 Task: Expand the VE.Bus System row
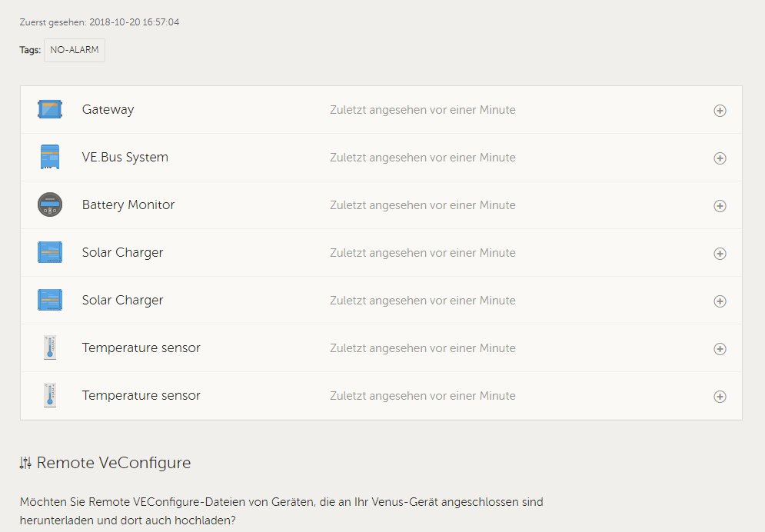coord(720,158)
